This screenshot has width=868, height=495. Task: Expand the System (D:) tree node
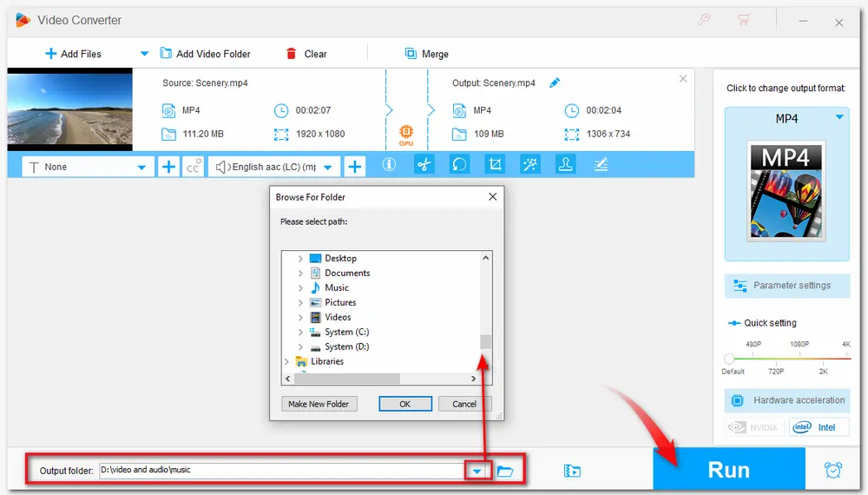coord(300,346)
